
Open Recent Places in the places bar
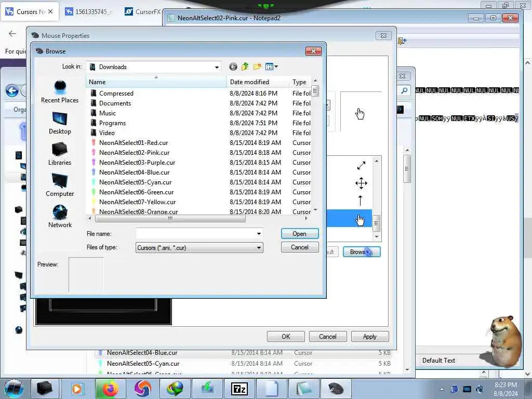[x=60, y=91]
